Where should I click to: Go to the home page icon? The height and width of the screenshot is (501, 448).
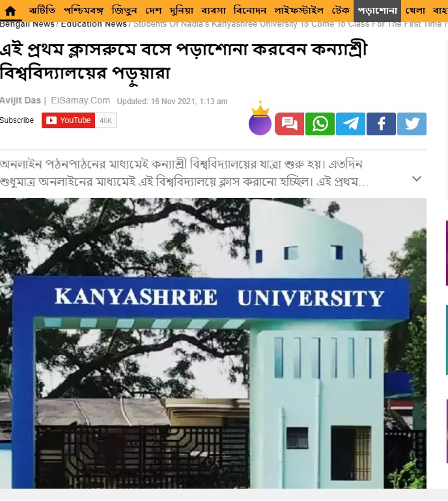10,11
